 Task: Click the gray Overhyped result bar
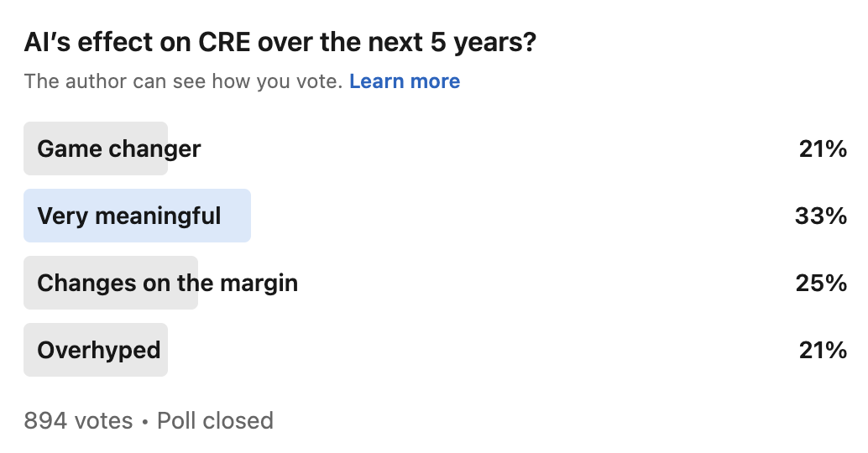96,350
